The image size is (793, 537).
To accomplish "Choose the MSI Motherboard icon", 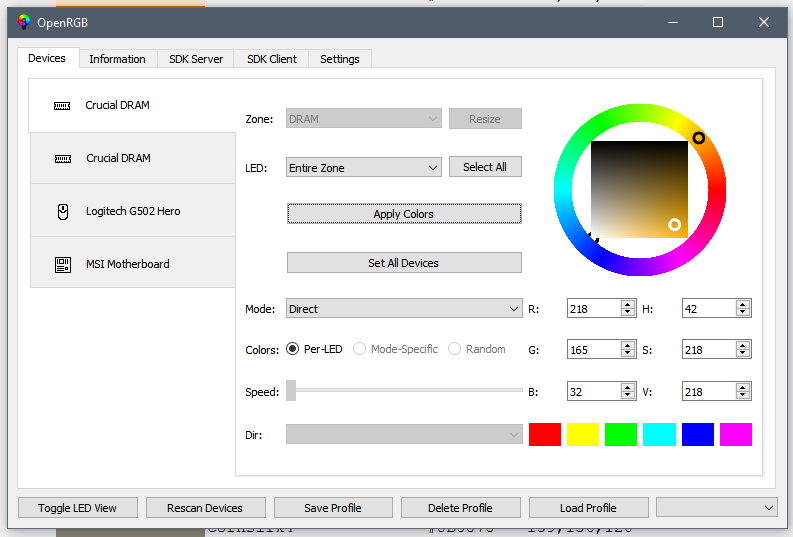I will (x=63, y=264).
